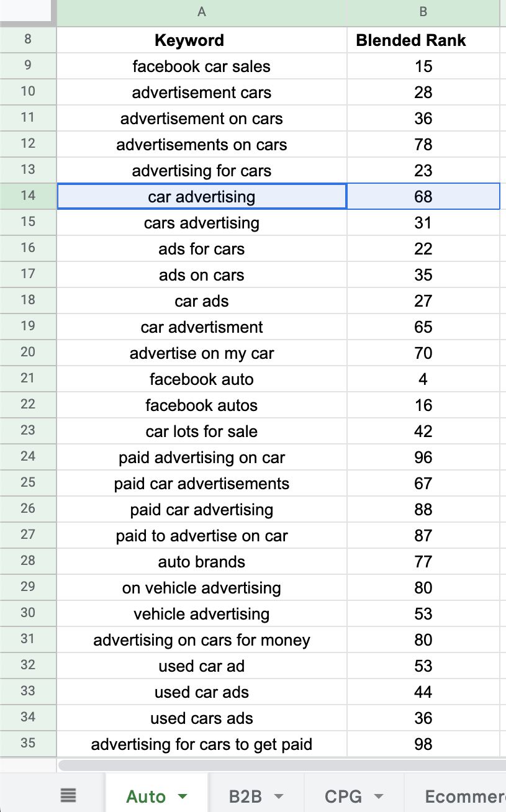Select the Auto sheet tab label

pos(146,796)
